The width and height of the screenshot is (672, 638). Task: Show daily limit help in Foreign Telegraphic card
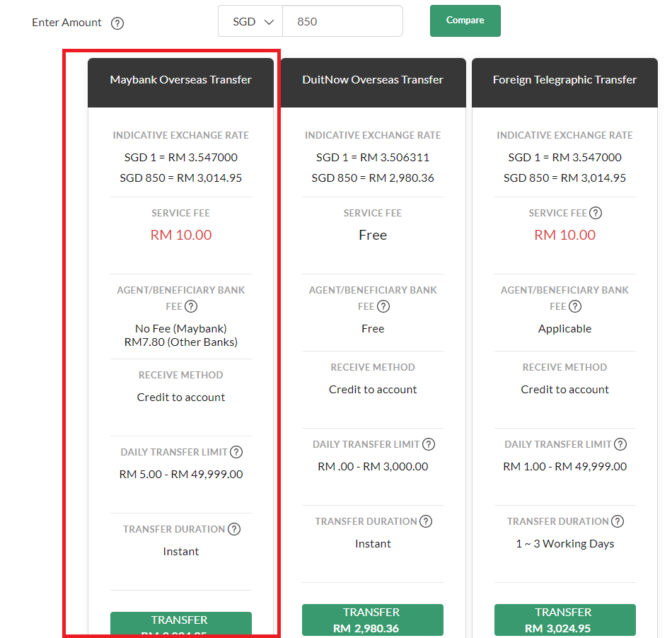pos(620,444)
